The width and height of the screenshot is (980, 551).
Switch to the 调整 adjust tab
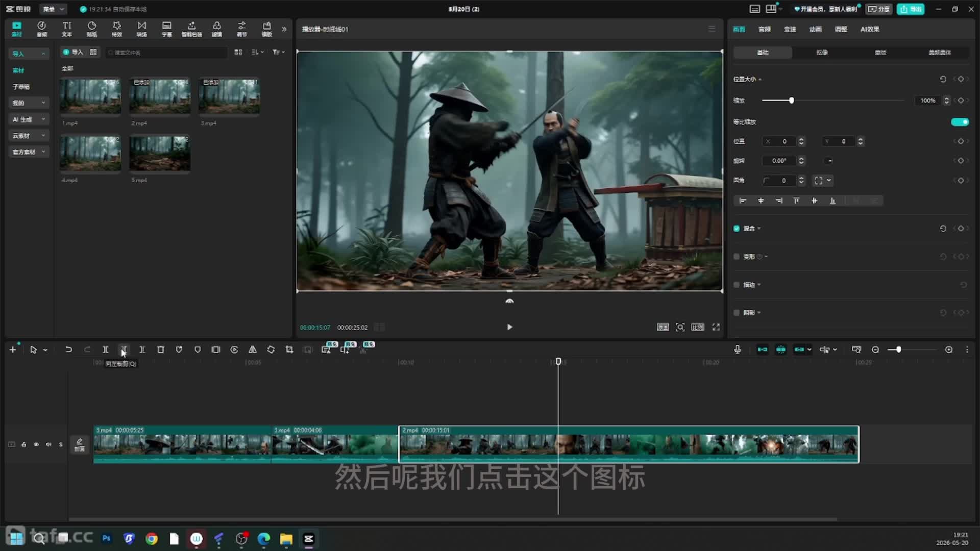(x=841, y=30)
